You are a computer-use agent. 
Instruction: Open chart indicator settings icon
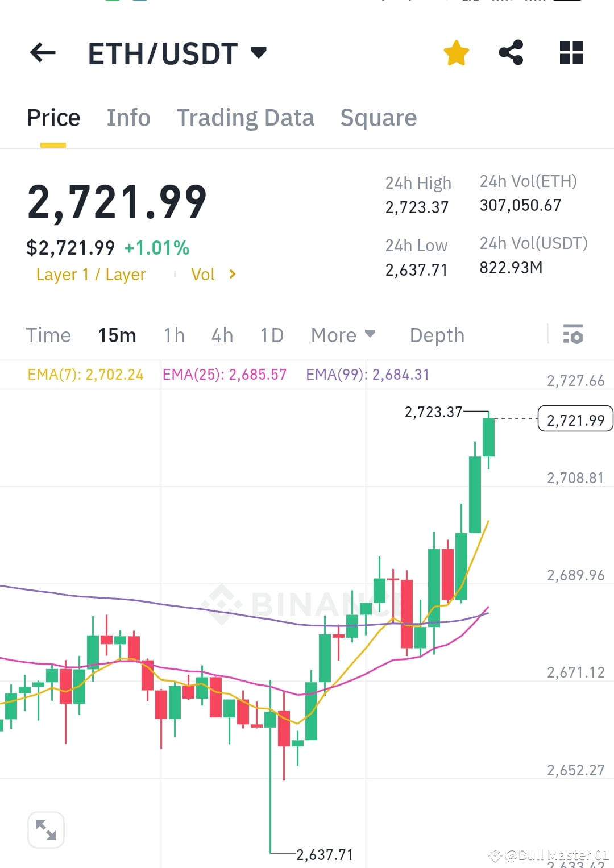pos(574,335)
